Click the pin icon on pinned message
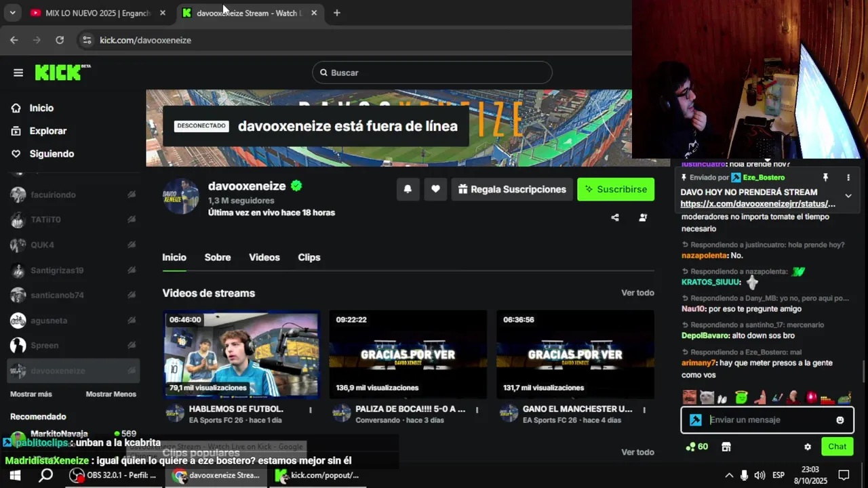Screen dimensions: 868x488 825,178
